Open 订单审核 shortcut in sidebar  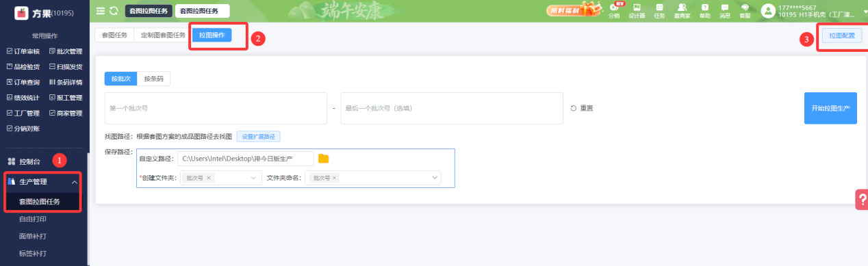(x=23, y=51)
